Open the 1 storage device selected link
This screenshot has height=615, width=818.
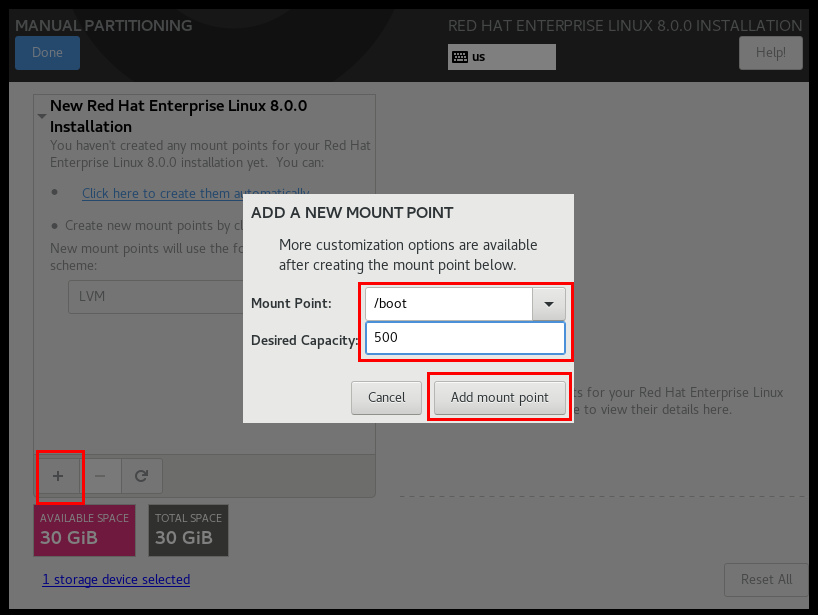[115, 579]
